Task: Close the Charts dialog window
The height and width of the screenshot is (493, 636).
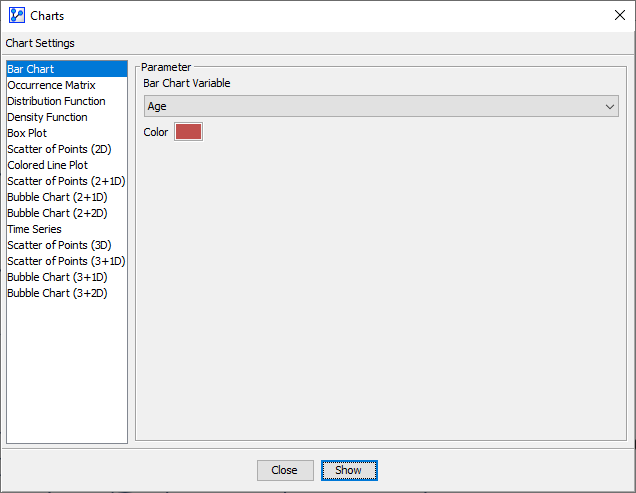Action: (618, 15)
